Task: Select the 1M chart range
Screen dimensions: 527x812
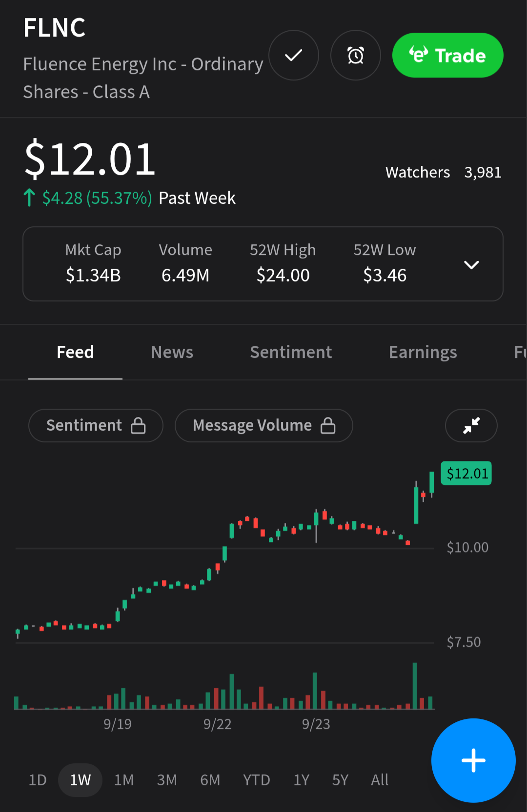Action: 124,780
